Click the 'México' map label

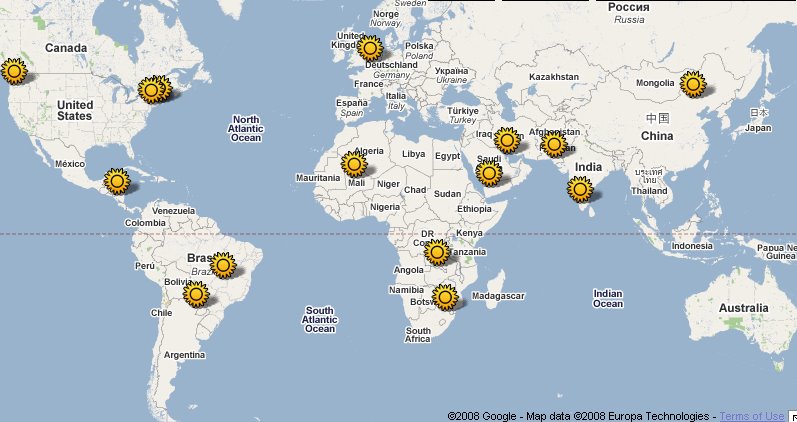click(70, 164)
